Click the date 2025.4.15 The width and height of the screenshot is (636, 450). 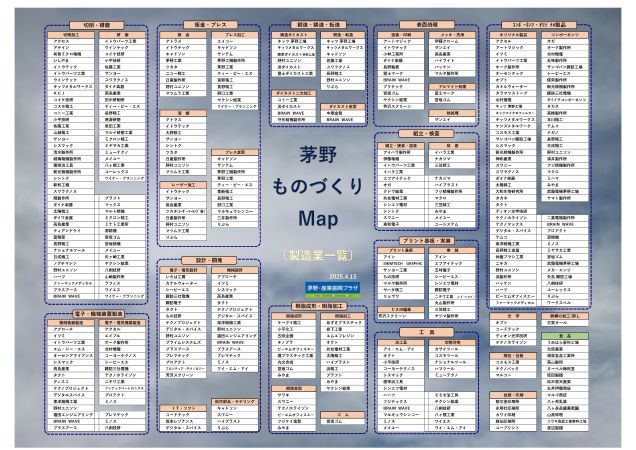343,276
